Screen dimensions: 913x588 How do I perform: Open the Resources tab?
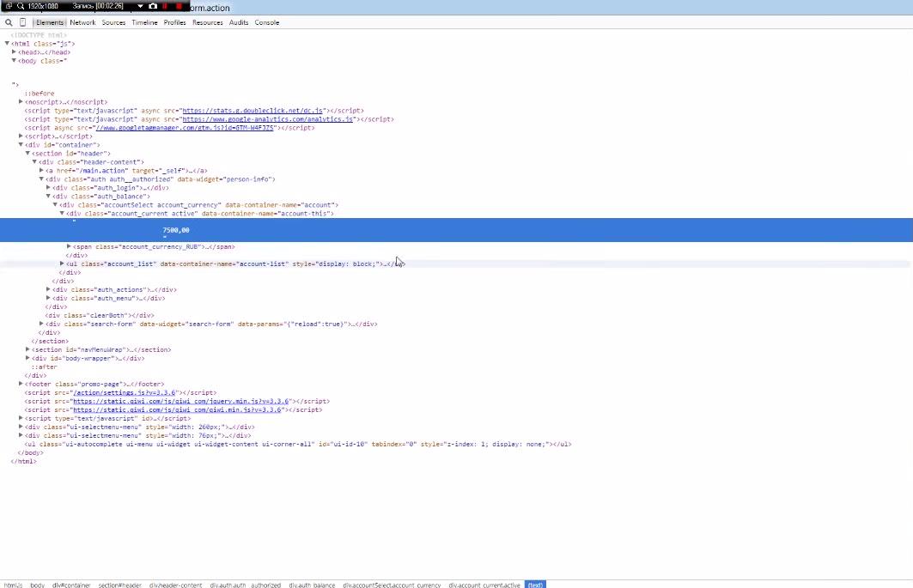(x=208, y=22)
